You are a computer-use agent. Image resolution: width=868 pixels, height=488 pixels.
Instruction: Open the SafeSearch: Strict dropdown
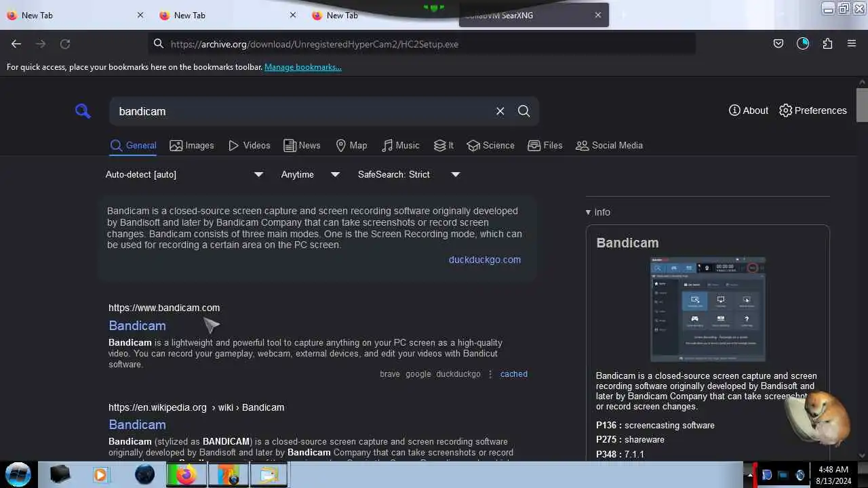point(409,174)
